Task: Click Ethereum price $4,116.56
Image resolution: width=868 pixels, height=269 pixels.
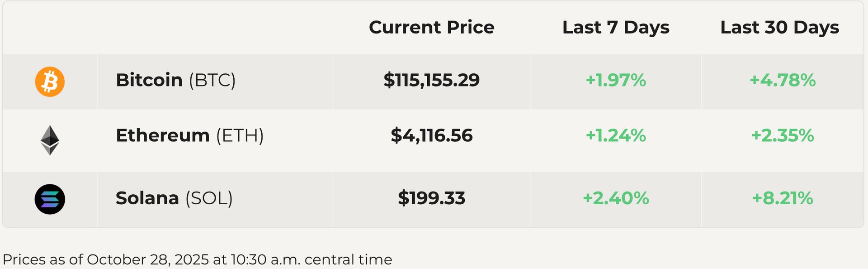Action: click(432, 135)
